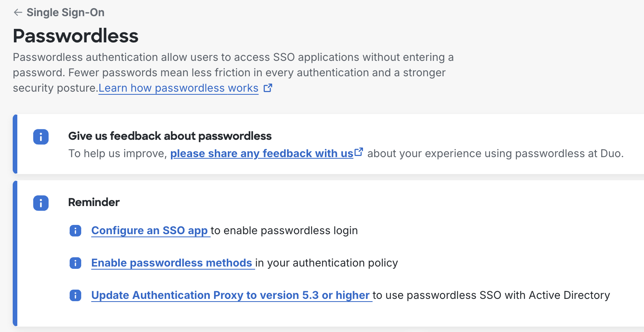The height and width of the screenshot is (332, 644).
Task: Click info icon beside Update Authentication Proxy
Action: (75, 295)
